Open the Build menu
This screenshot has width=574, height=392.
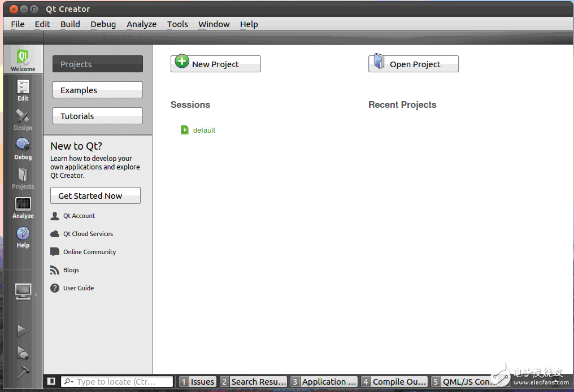[70, 24]
